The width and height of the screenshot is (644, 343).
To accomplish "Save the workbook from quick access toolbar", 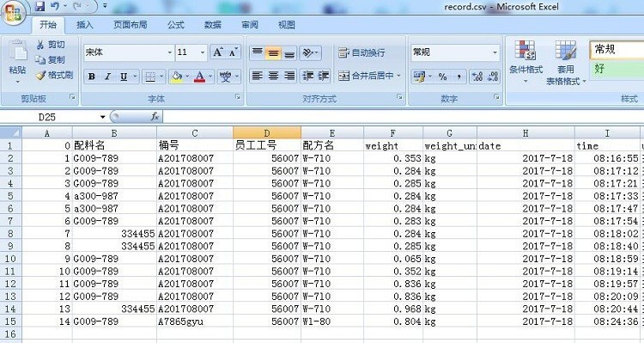I will point(39,6).
